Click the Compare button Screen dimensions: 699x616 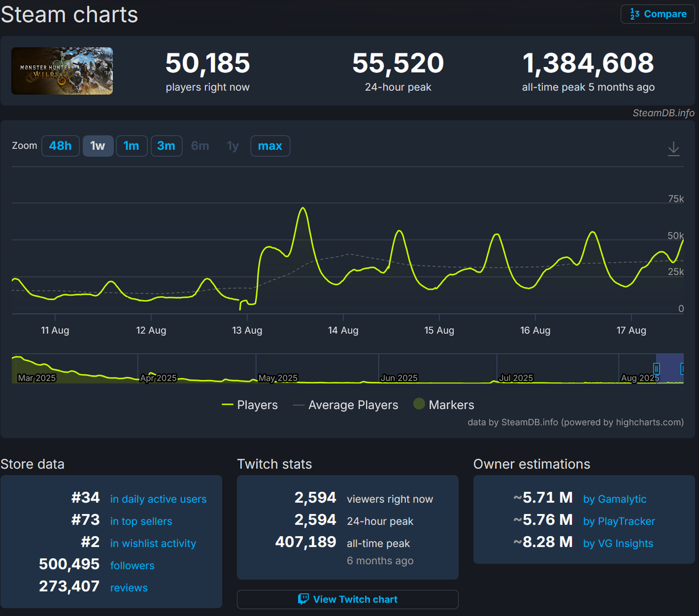658,14
